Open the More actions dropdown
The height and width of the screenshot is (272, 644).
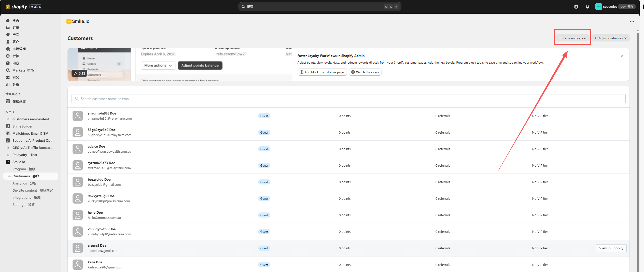coord(158,65)
